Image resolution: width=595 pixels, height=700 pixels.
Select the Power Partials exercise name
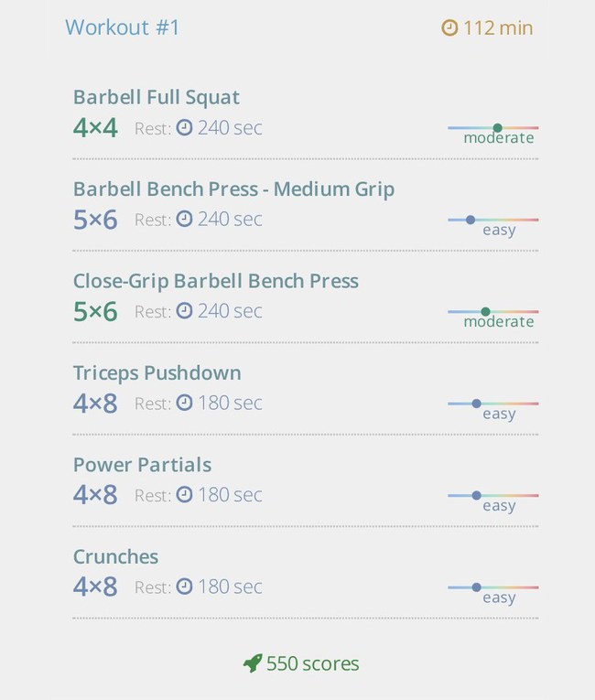(x=143, y=465)
